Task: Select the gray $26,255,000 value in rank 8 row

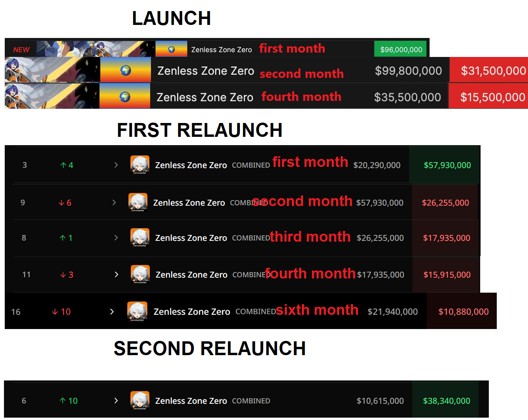Action: pos(380,238)
